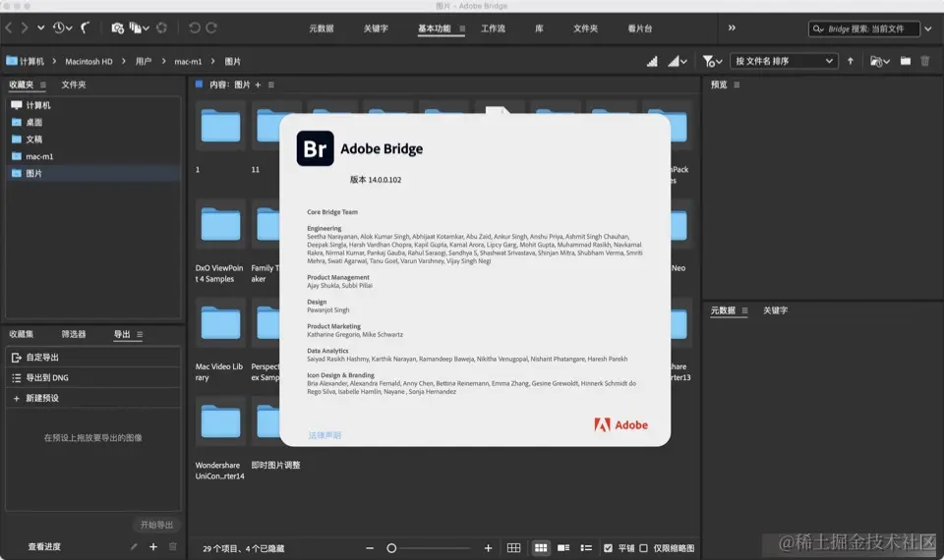
Task: Click 用户 in the path bar
Action: click(144, 61)
